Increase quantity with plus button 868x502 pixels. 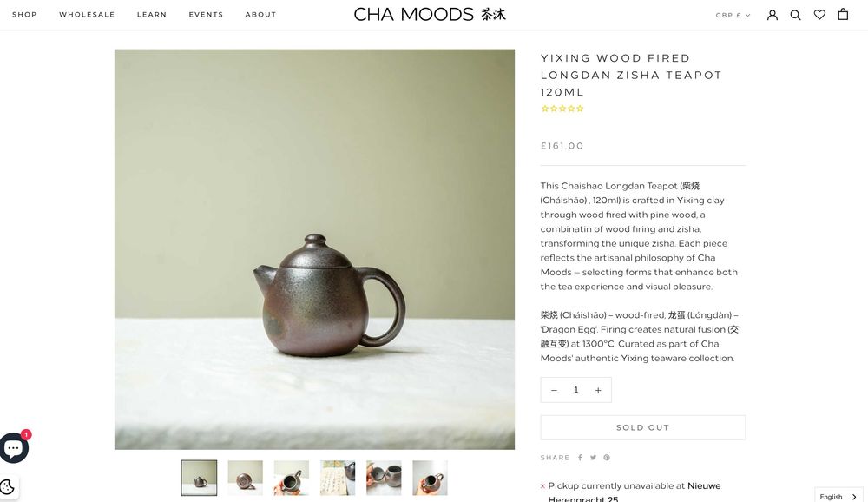pyautogui.click(x=598, y=390)
